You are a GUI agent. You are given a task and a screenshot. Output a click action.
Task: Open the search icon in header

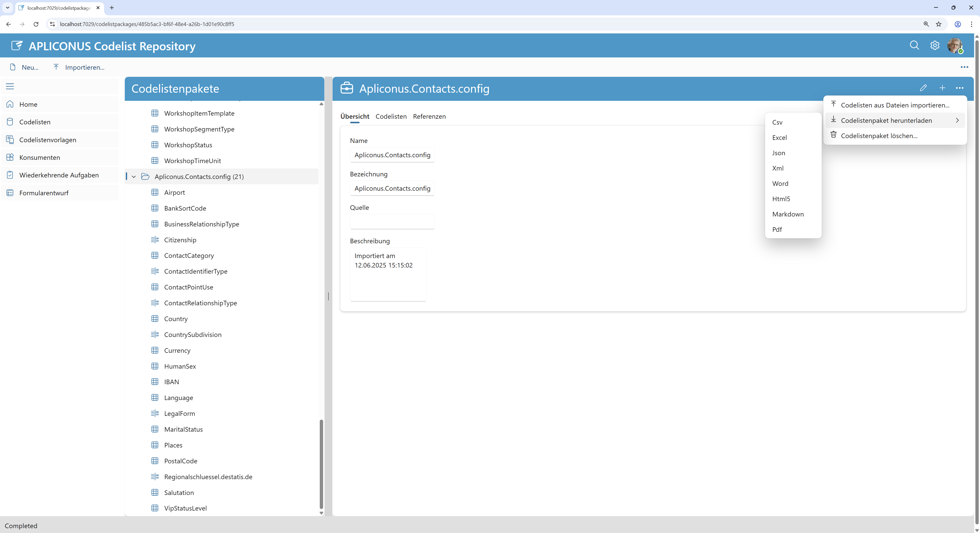pos(914,46)
